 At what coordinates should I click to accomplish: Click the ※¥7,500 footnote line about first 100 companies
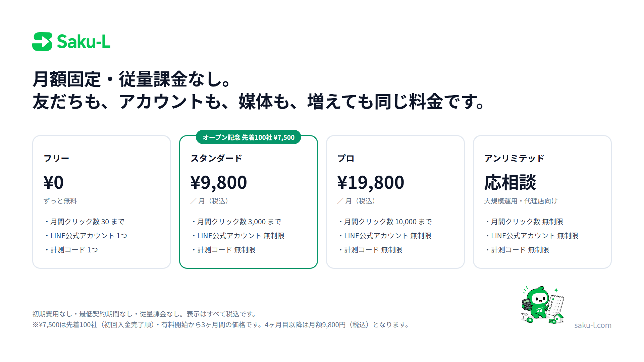[x=221, y=325]
